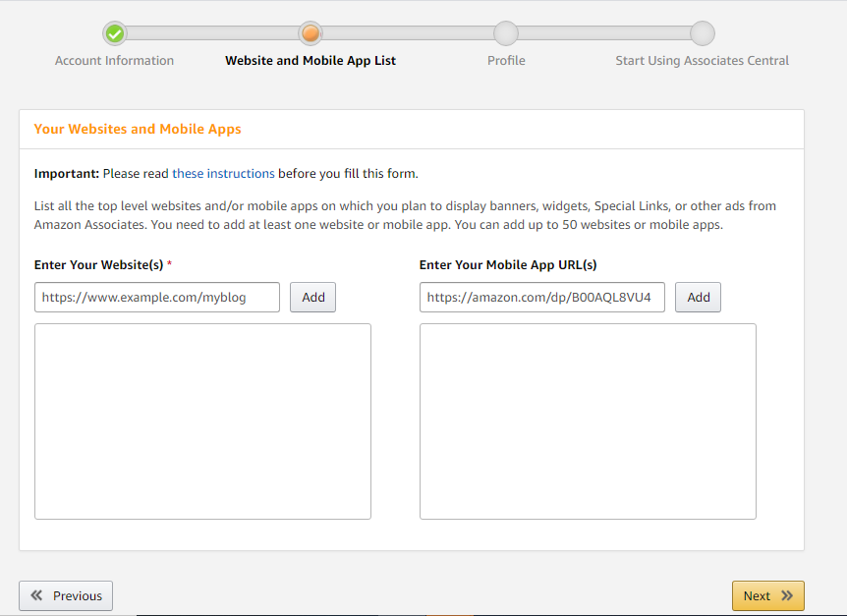Click inside the websites list box

click(x=202, y=421)
